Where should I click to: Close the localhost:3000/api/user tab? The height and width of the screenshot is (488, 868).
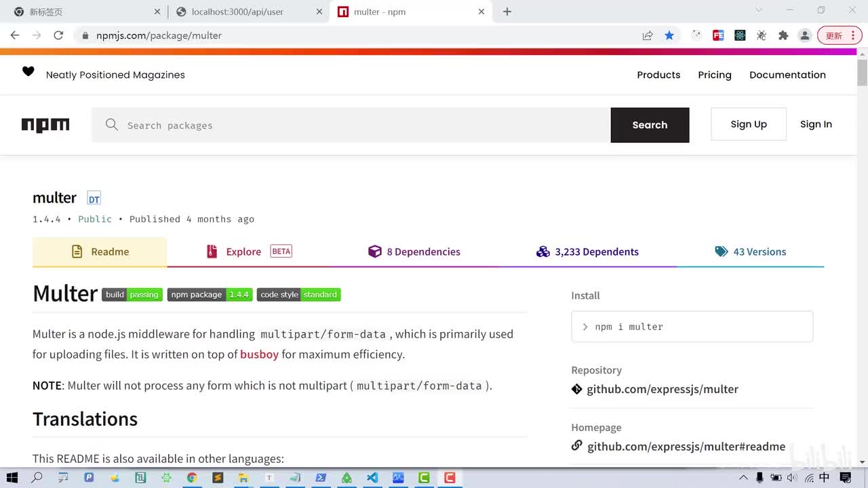[x=320, y=12]
